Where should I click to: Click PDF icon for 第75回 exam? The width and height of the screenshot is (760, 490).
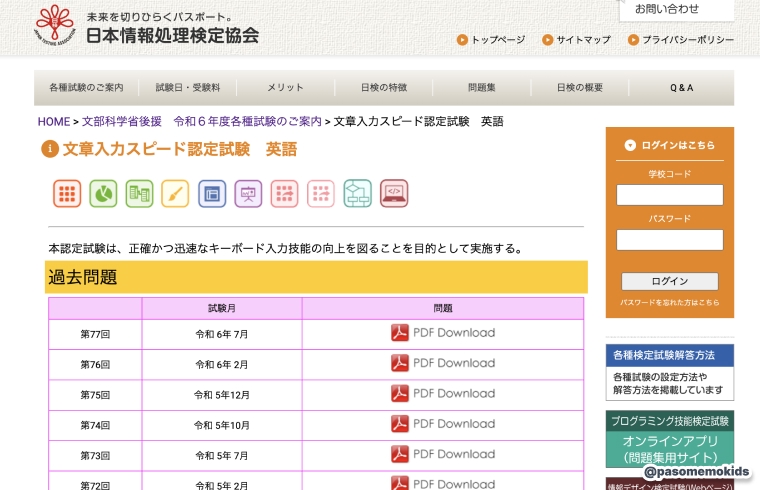(x=400, y=394)
